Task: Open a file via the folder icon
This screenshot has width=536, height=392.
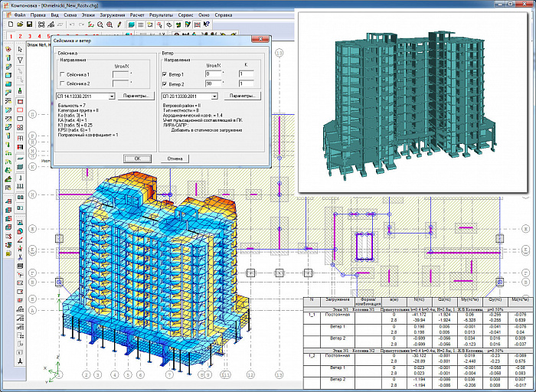Action: (20, 24)
